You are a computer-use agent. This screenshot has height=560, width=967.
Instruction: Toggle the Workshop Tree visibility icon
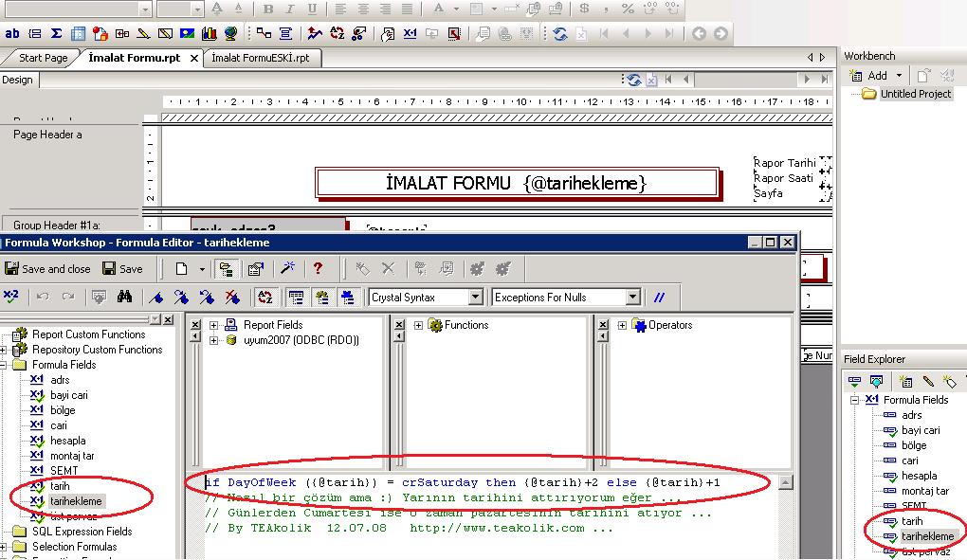point(226,268)
